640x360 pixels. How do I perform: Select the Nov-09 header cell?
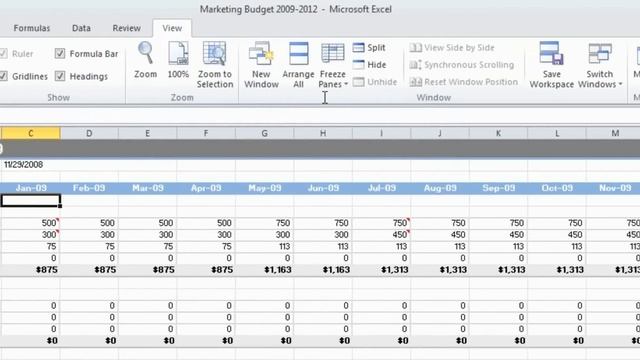pyautogui.click(x=613, y=188)
